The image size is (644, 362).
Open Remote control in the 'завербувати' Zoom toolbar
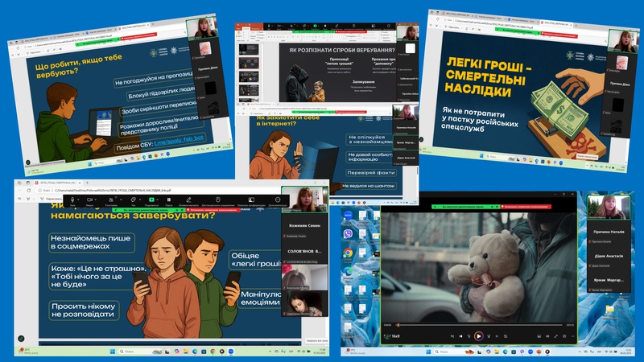click(217, 200)
